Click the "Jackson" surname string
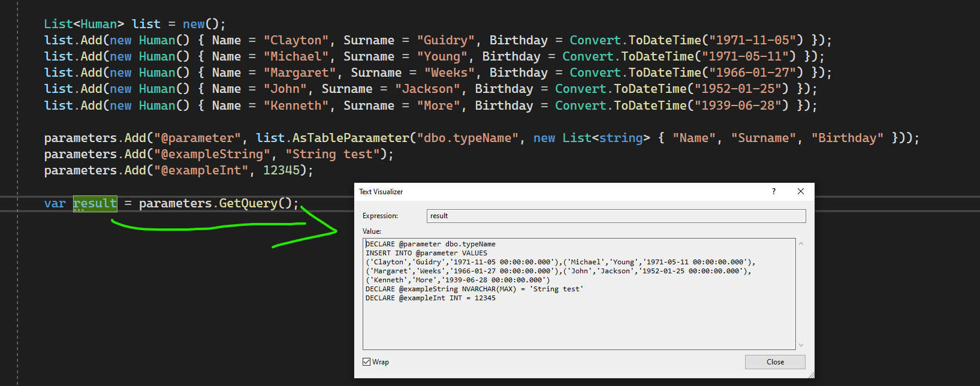980x386 pixels. tap(428, 89)
